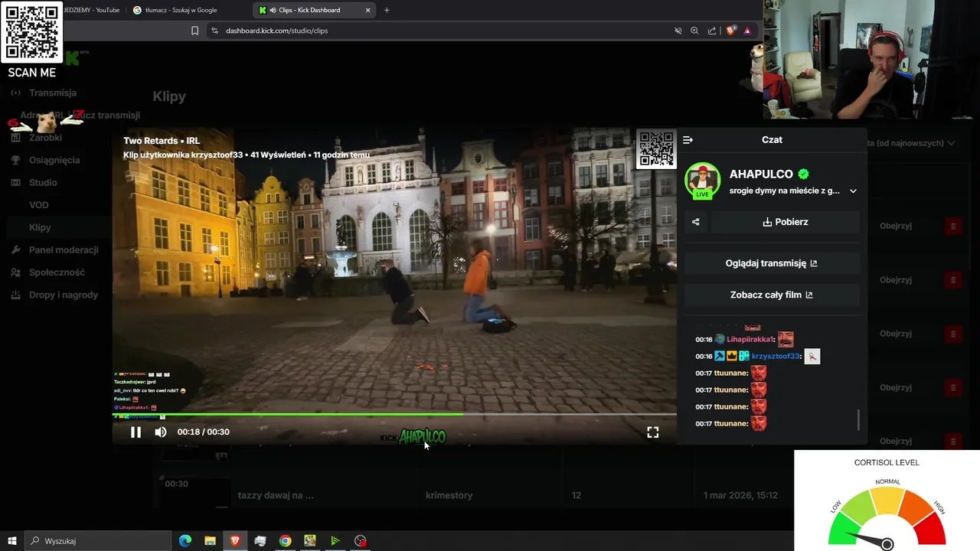Click the zoom magnifier icon in address bar
This screenshot has width=980, height=551.
[694, 31]
